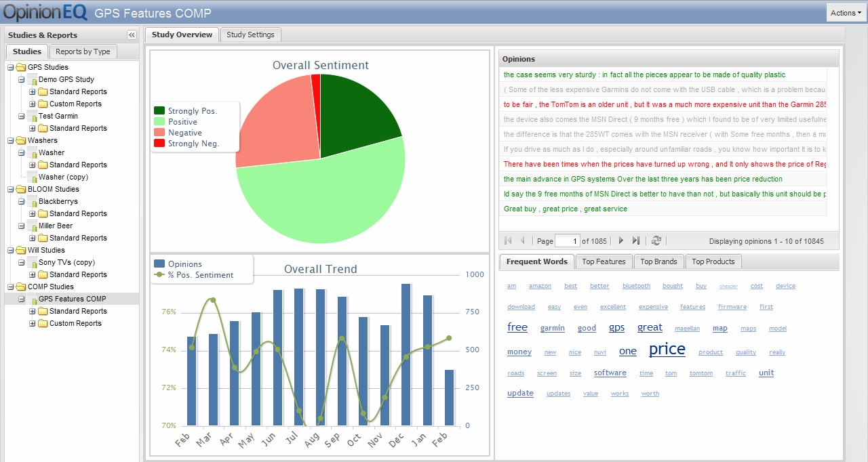Expand Custom Reports under GPS Features COMP

click(33, 324)
